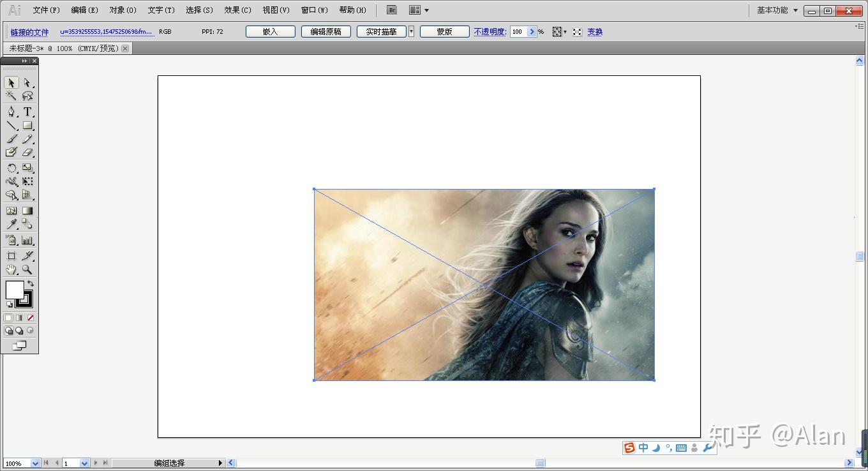Select the Zoom magnifier tool
Viewport: 868px width, 471px height.
27,270
